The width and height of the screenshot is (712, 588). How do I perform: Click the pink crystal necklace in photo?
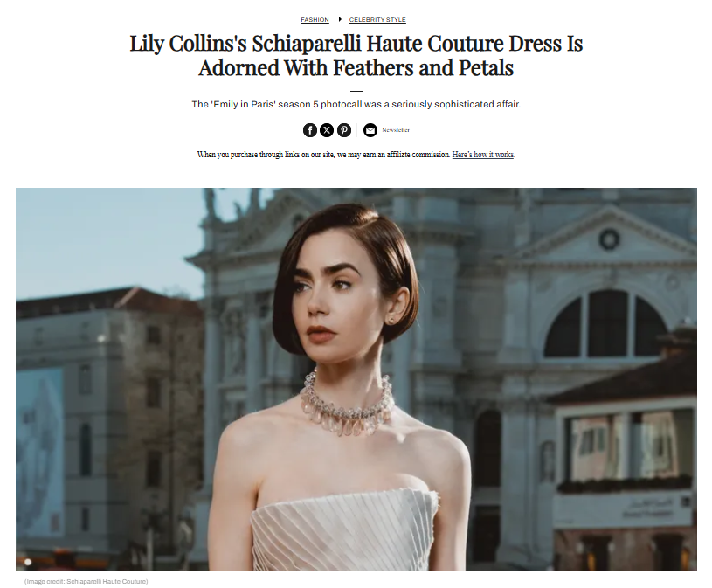346,403
